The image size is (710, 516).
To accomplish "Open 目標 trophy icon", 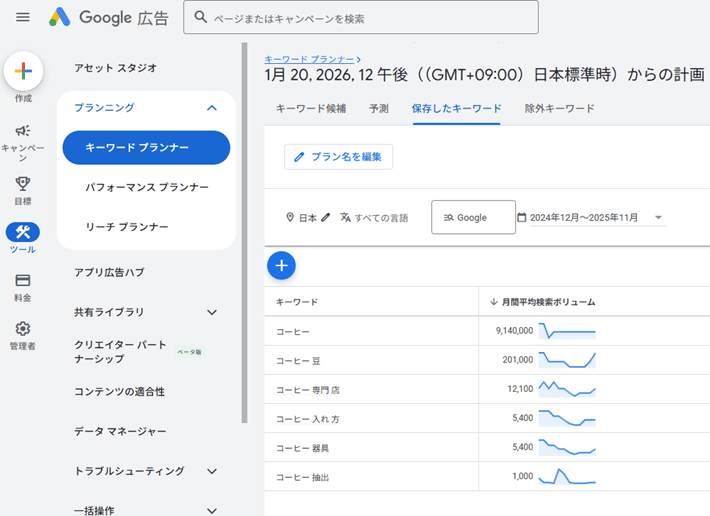I will [x=23, y=183].
